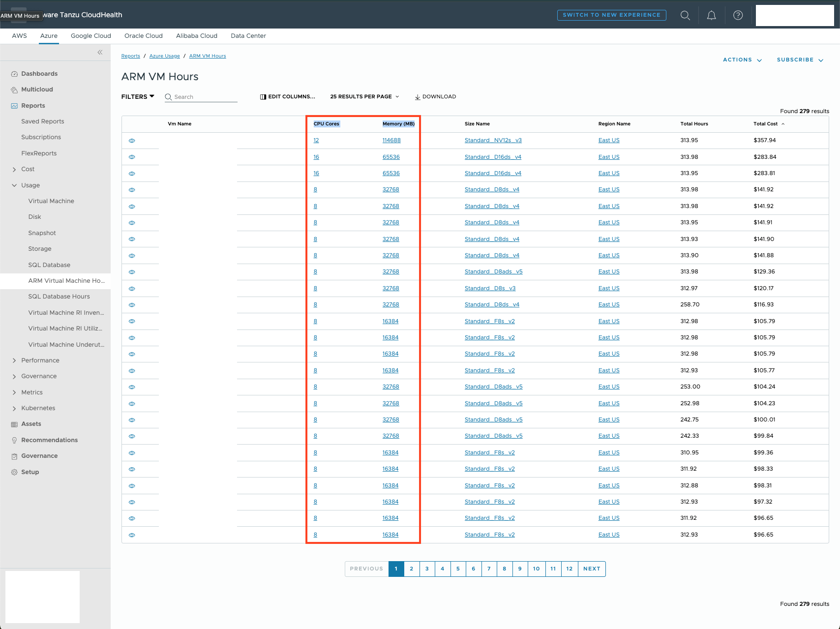
Task: Click eye icon on the Standard_D8s_v3 row
Action: [132, 289]
